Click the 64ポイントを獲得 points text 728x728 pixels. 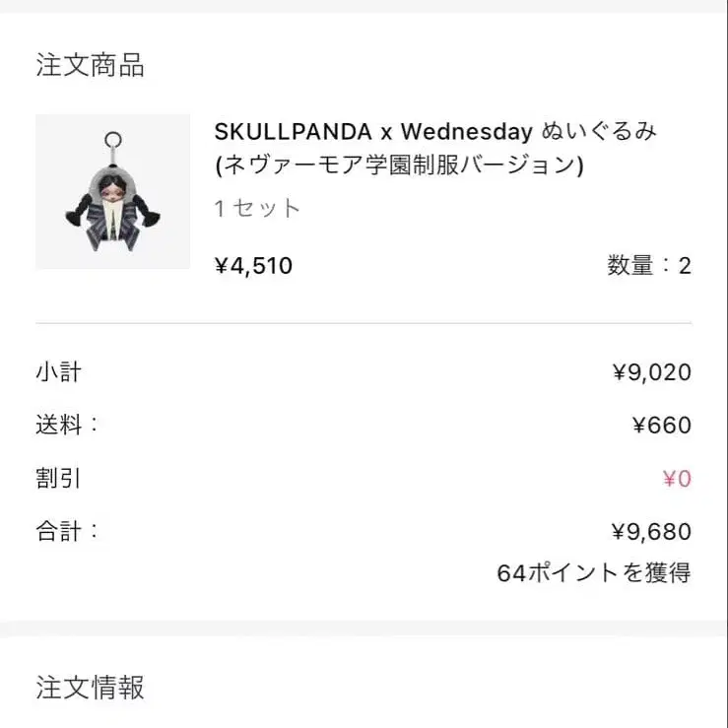(x=593, y=573)
